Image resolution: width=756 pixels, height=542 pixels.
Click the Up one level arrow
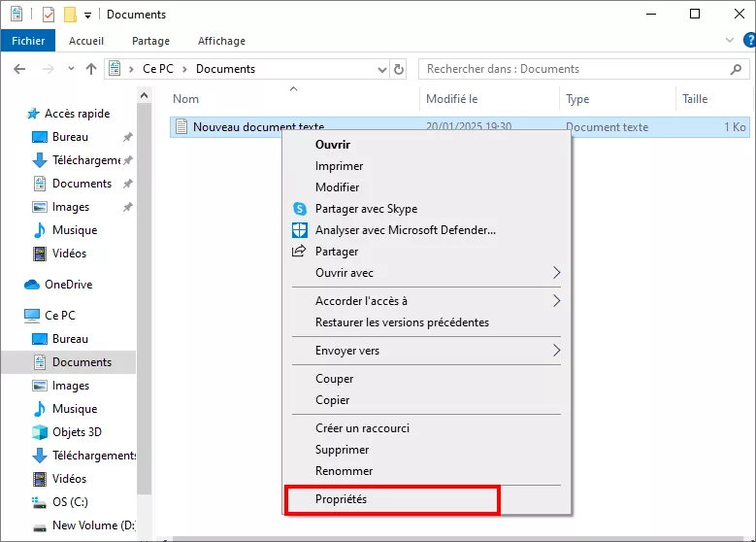coord(91,69)
